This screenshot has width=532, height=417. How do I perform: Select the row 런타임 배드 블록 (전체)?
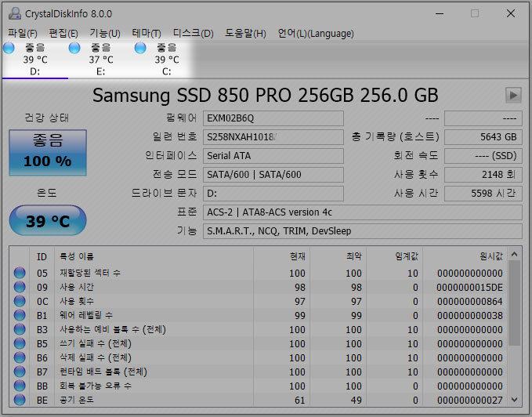259,372
